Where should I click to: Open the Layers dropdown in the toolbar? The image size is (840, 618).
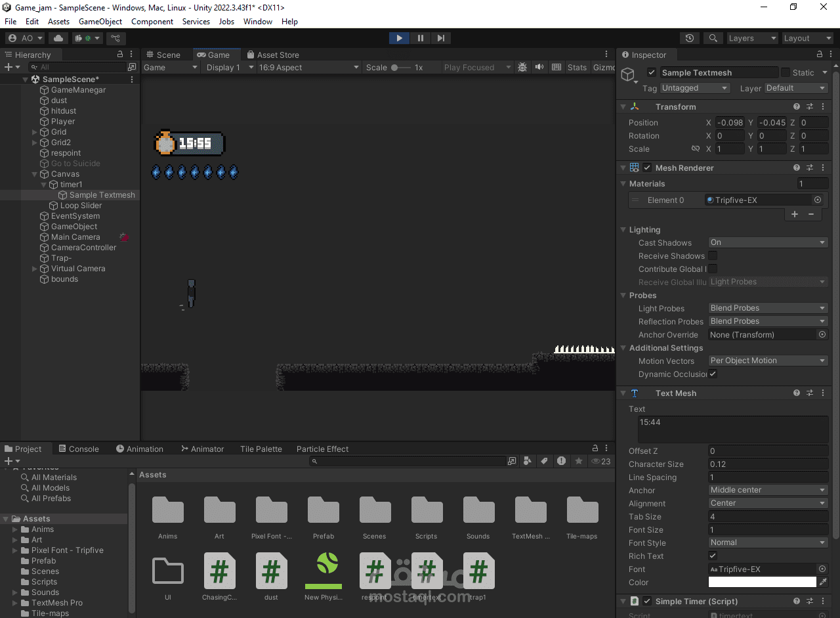[x=752, y=38]
